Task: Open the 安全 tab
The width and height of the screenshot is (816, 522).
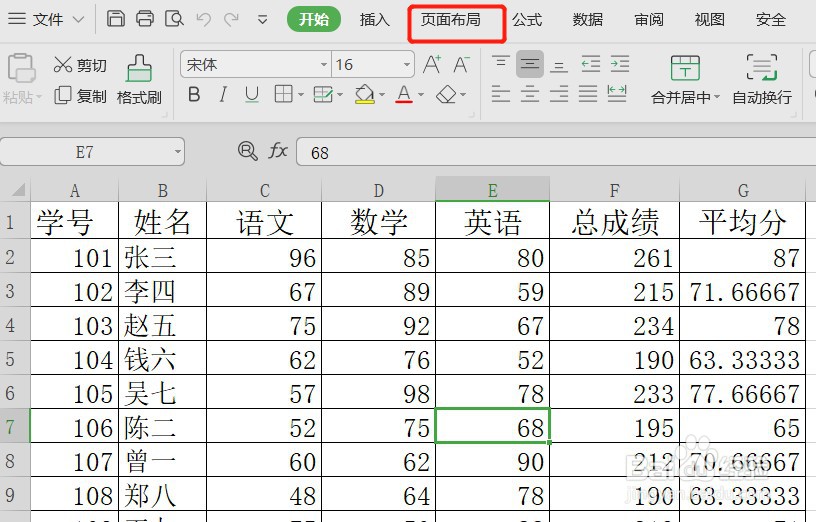Action: coord(770,20)
